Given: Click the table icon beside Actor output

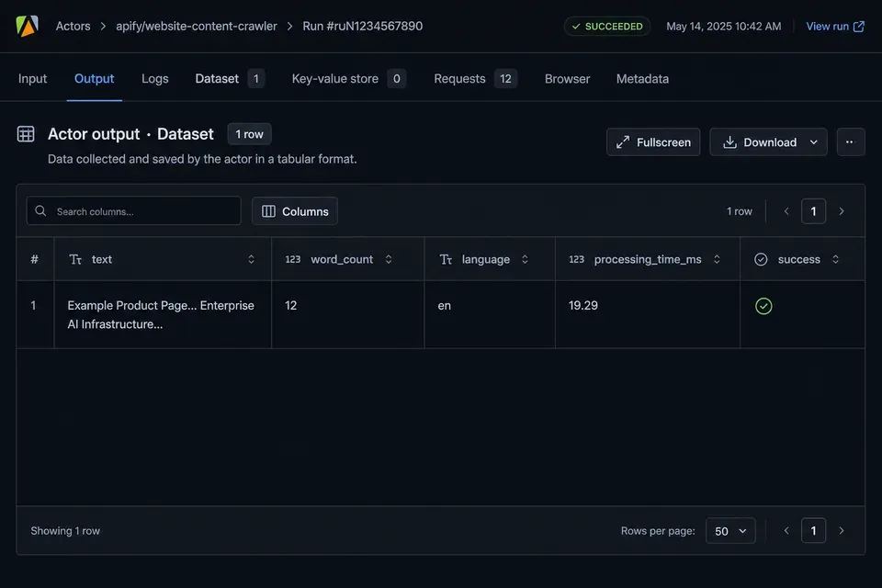Looking at the screenshot, I should click(x=26, y=134).
